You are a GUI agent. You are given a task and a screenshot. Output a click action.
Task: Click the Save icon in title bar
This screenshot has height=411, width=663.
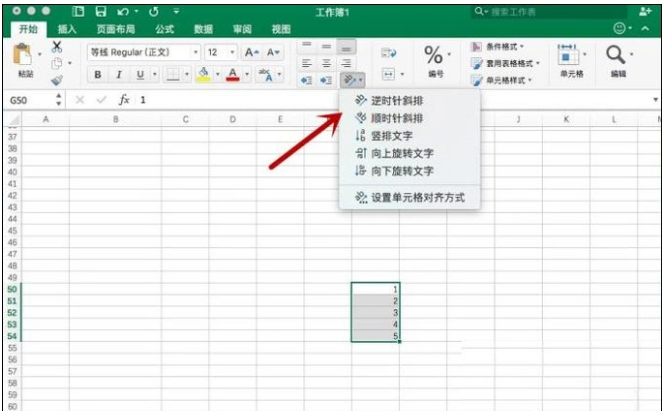point(101,11)
